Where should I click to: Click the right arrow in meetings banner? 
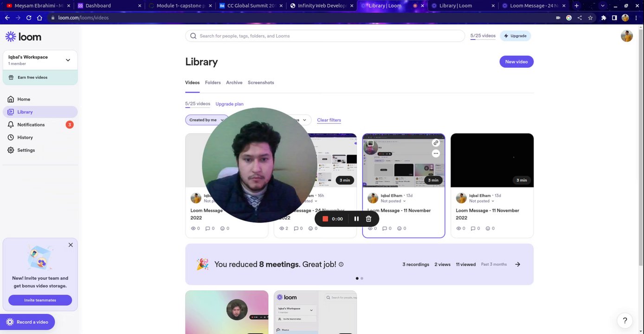[x=517, y=264]
